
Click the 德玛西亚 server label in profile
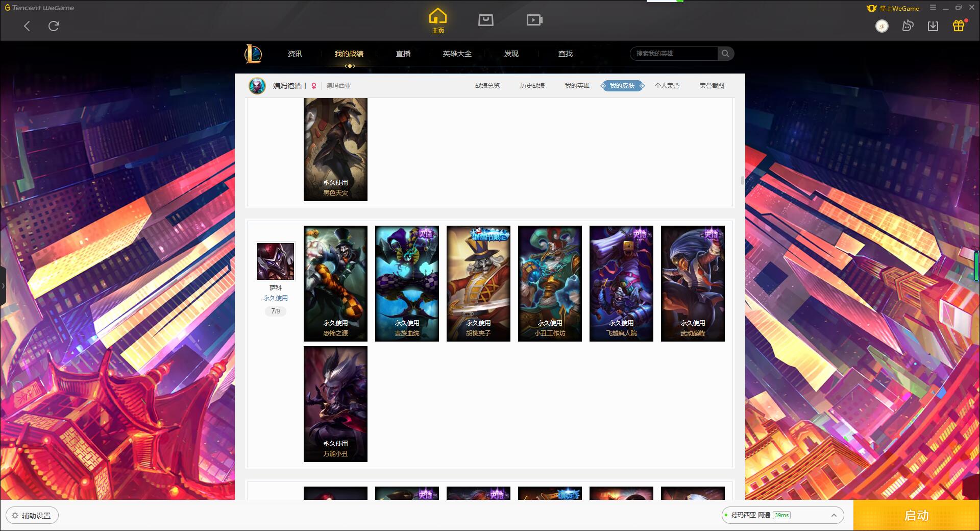[x=339, y=86]
